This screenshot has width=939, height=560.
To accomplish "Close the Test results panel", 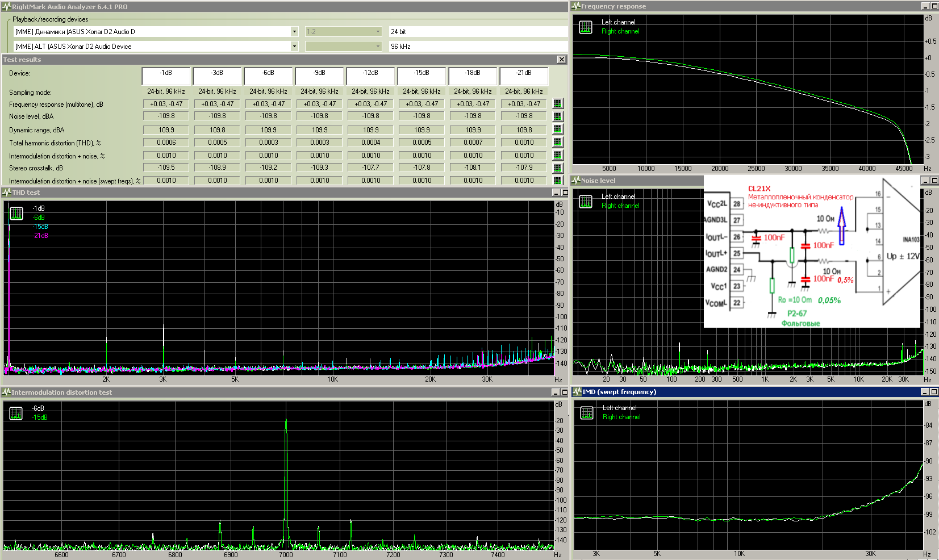I will click(561, 60).
